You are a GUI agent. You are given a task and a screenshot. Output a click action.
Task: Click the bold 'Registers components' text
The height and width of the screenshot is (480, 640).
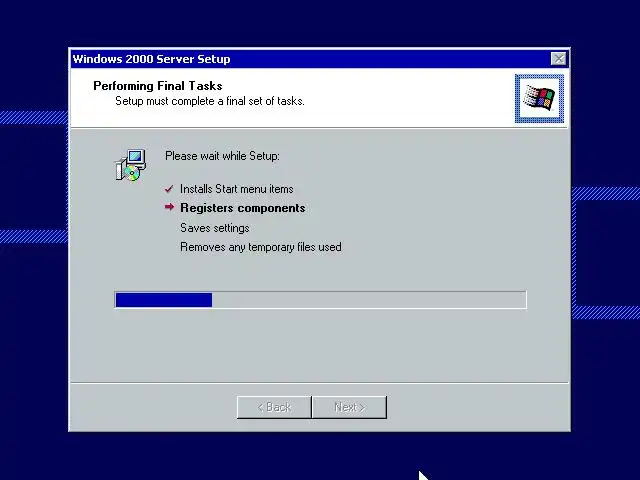point(243,208)
